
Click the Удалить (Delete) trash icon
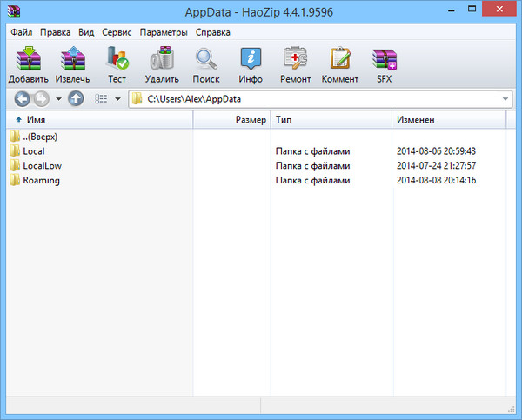161,64
